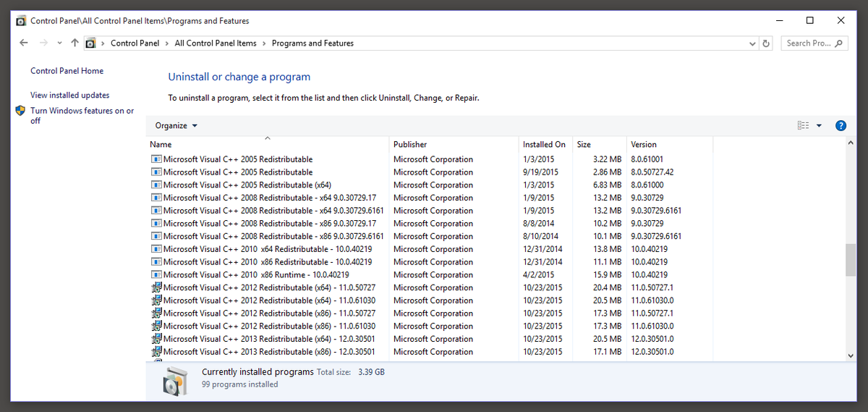Click the 15.9 MB size cell
868x412 pixels.
pyautogui.click(x=608, y=274)
